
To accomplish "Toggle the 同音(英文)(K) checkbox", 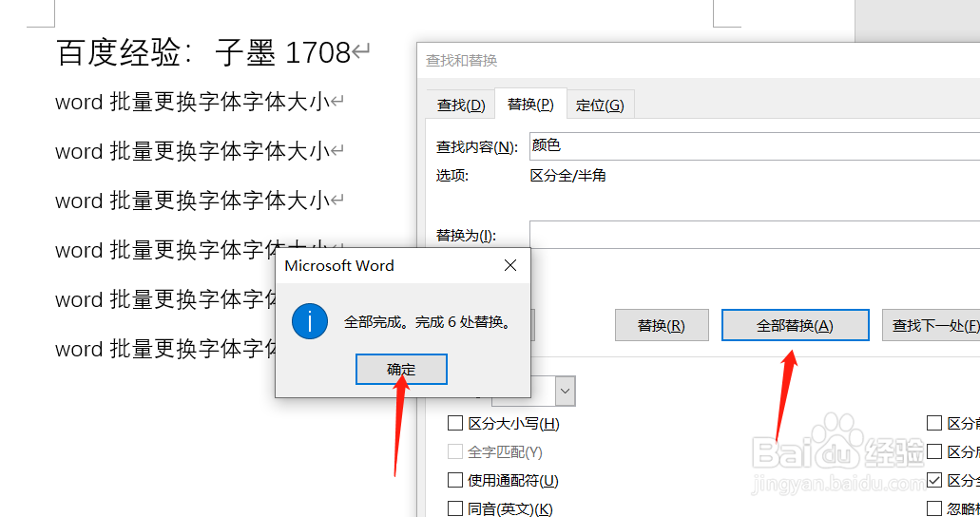I will pos(455,508).
